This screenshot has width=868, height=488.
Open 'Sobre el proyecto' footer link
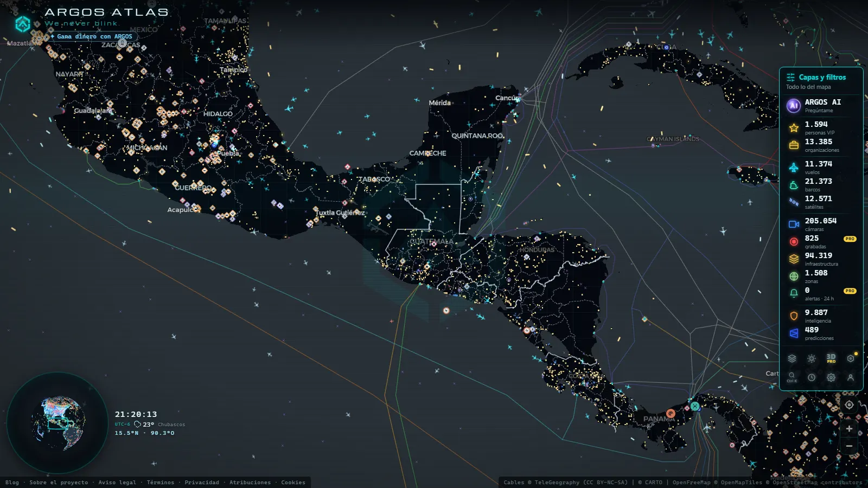coord(59,482)
